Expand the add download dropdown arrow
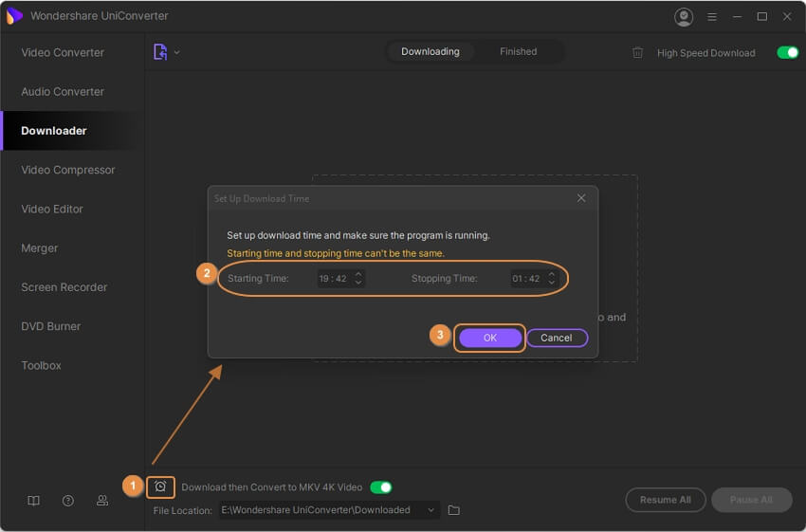The width and height of the screenshot is (806, 532). coord(177,53)
